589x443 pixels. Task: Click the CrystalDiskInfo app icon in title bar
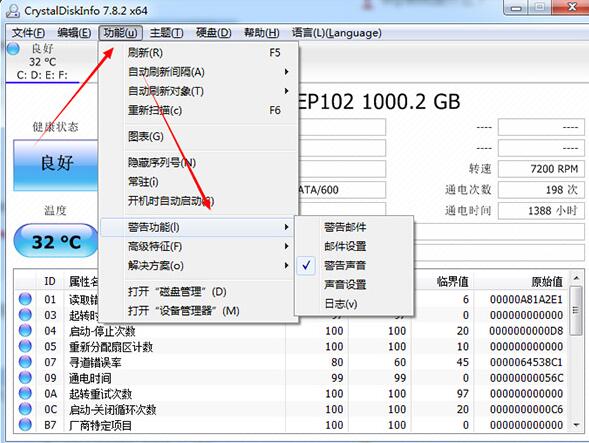pos(12,10)
